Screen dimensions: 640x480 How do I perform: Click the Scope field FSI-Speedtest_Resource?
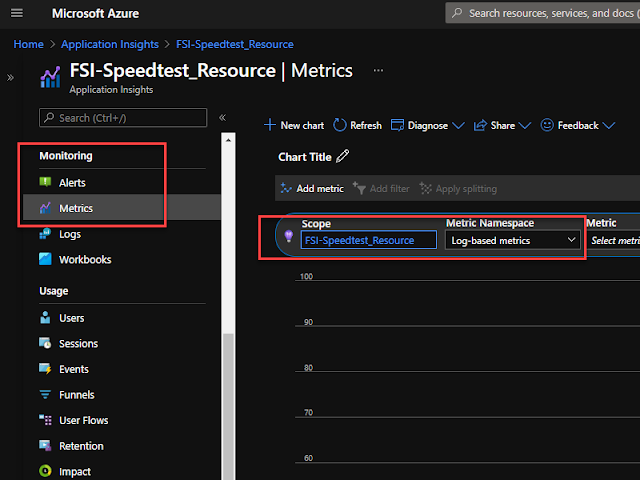(369, 240)
